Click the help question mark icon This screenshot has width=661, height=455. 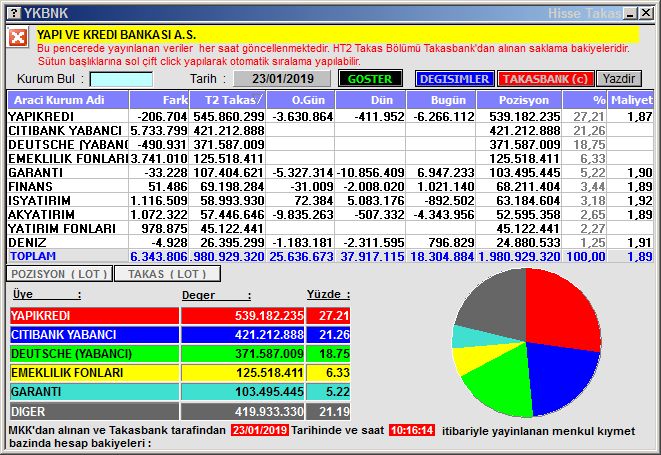click(13, 13)
